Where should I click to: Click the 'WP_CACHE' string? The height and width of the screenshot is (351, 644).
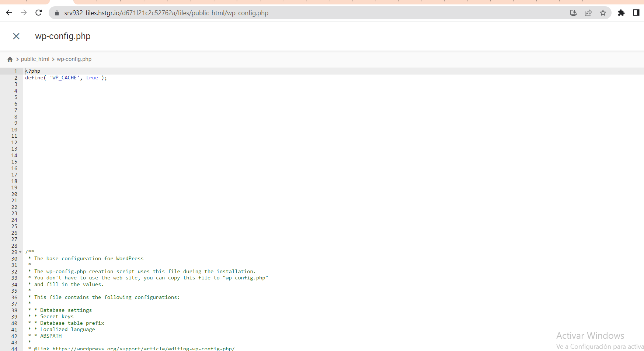pos(65,78)
